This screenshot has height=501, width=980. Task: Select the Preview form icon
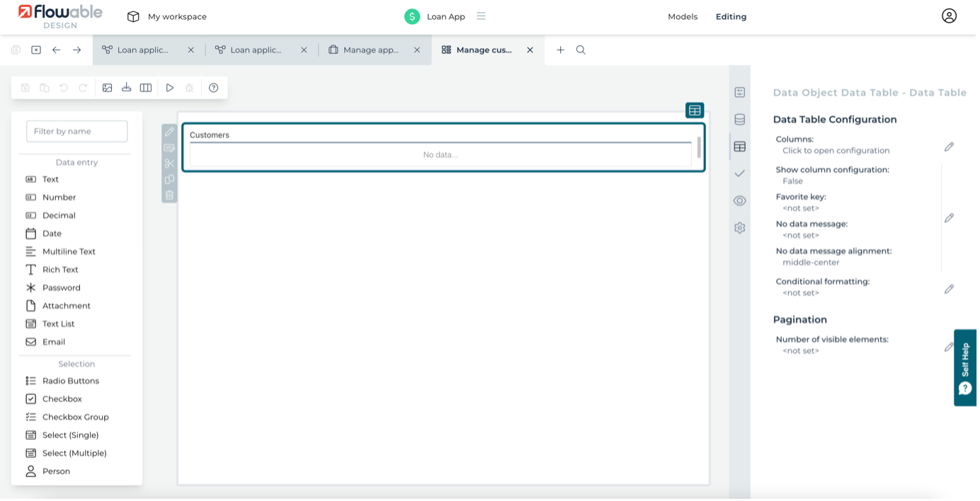(169, 87)
